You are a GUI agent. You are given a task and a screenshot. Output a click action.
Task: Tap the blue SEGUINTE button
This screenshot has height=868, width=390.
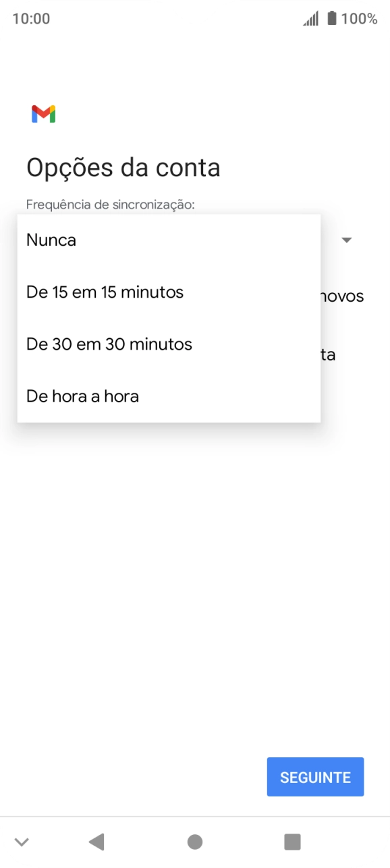coord(315,777)
